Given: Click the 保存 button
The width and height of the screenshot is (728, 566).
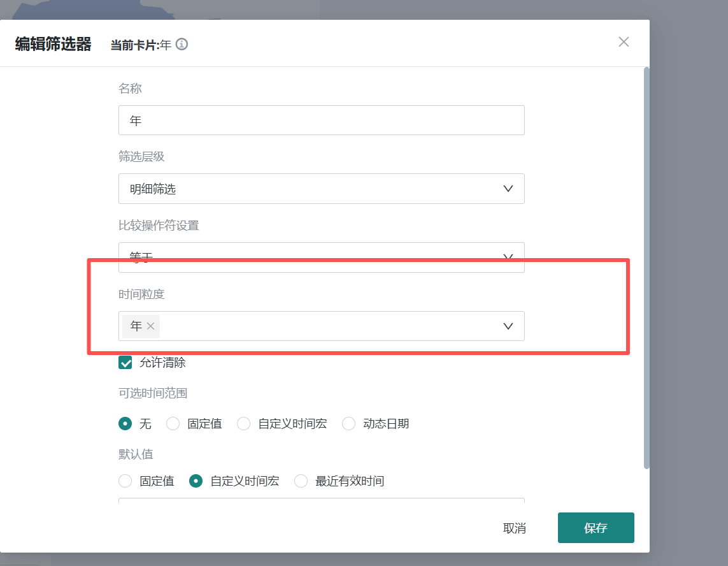Looking at the screenshot, I should click(596, 528).
